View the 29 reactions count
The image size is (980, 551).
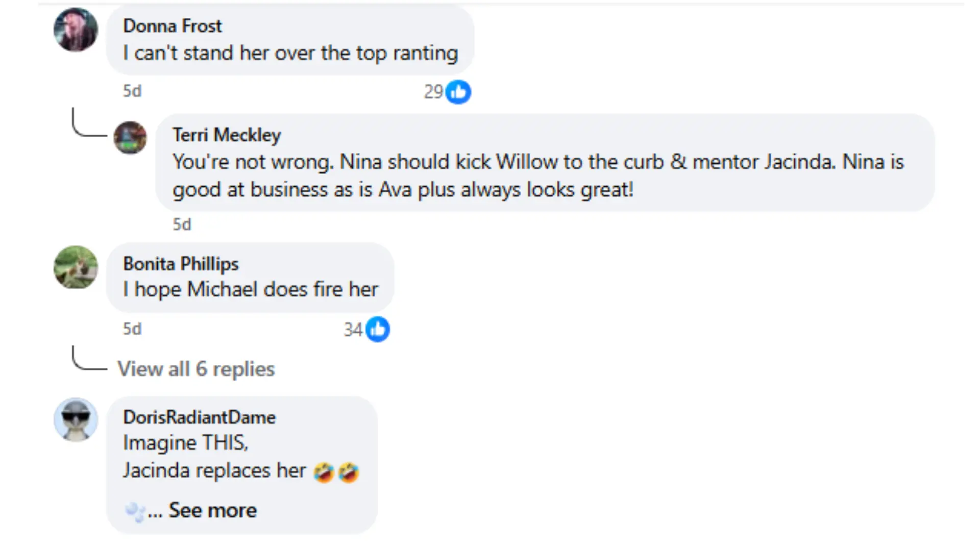point(433,92)
